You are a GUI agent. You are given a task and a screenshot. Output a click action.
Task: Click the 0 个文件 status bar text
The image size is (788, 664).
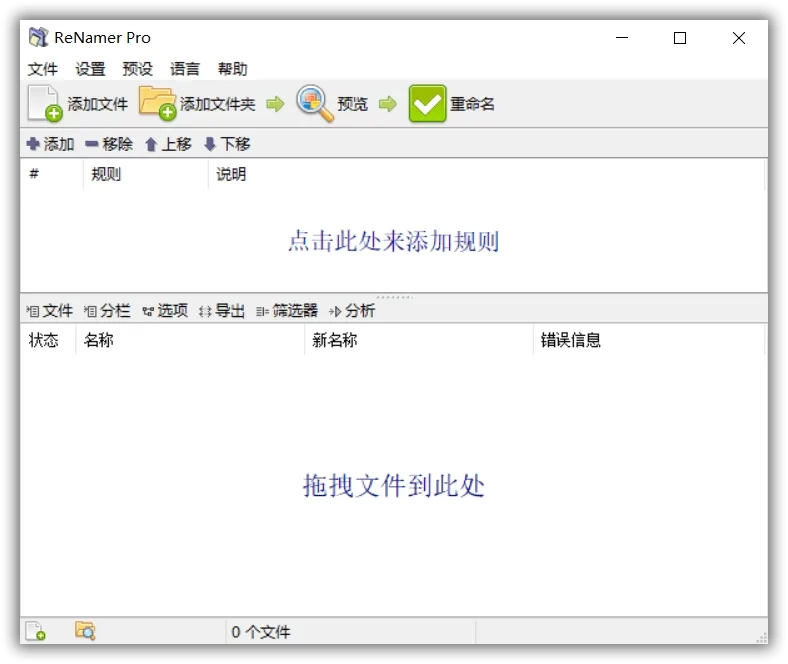261,631
